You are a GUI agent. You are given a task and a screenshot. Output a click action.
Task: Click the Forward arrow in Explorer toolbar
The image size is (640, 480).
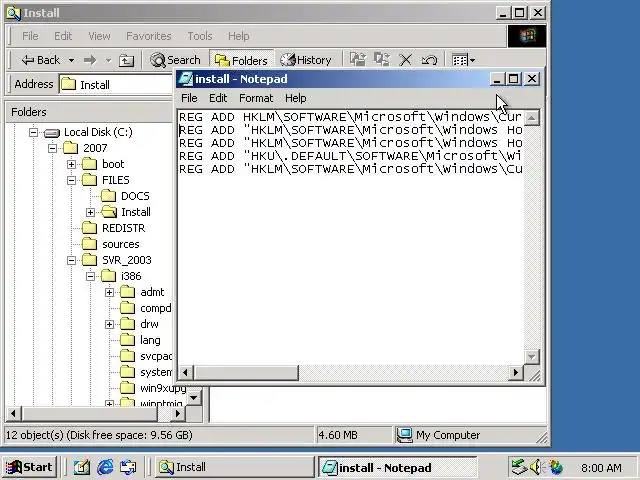(90, 60)
